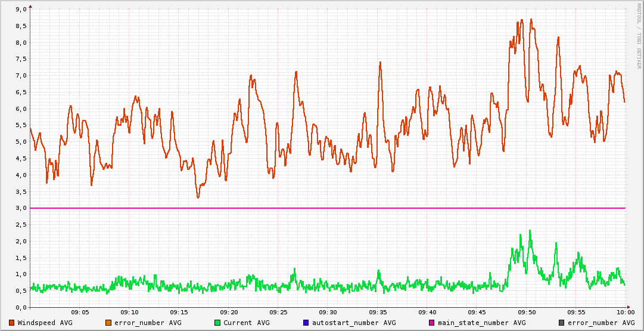The height and width of the screenshot is (331, 644).
Task: Click the red arrowhead ending the x-axis
Action: point(630,307)
